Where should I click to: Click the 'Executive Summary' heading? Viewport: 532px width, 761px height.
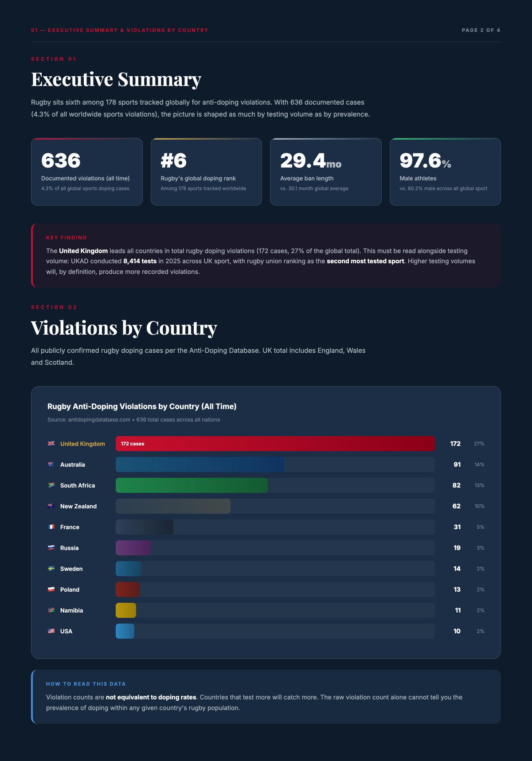click(116, 79)
